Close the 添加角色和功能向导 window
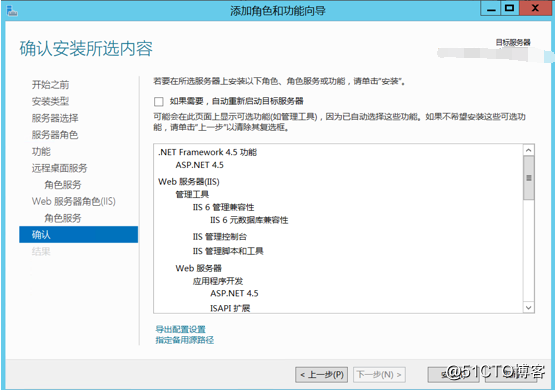Image resolution: width=555 pixels, height=390 pixels. tap(536, 8)
